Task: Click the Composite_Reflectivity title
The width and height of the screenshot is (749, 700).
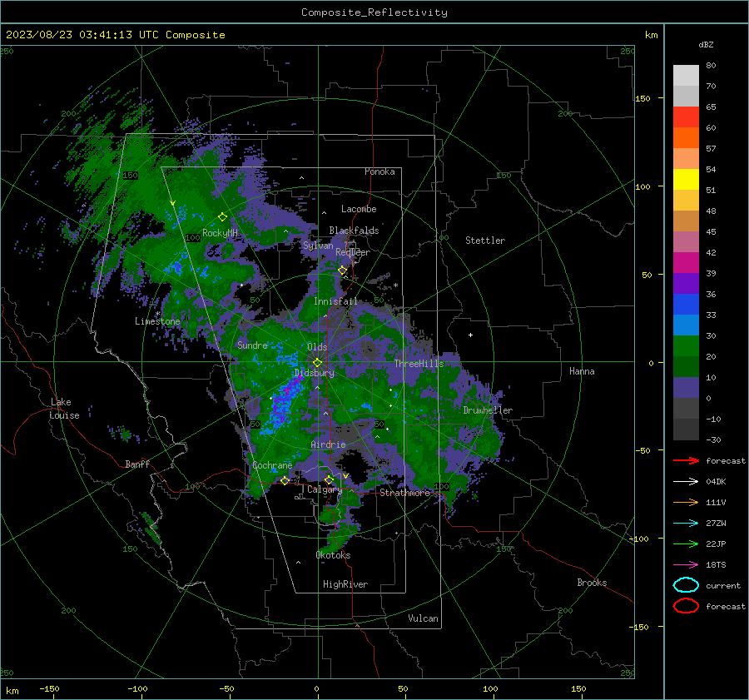Action: (374, 12)
